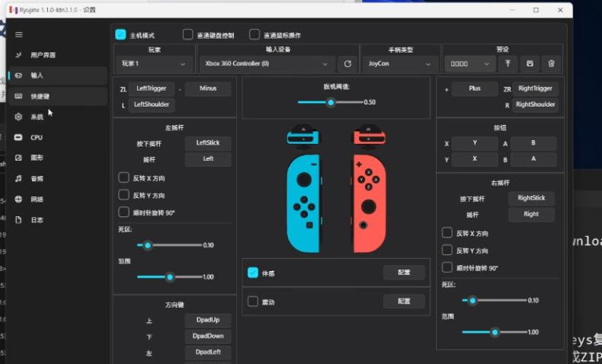The width and height of the screenshot is (602, 364).
Task: Toggle the 主机模式 checkbox
Action: coord(120,34)
